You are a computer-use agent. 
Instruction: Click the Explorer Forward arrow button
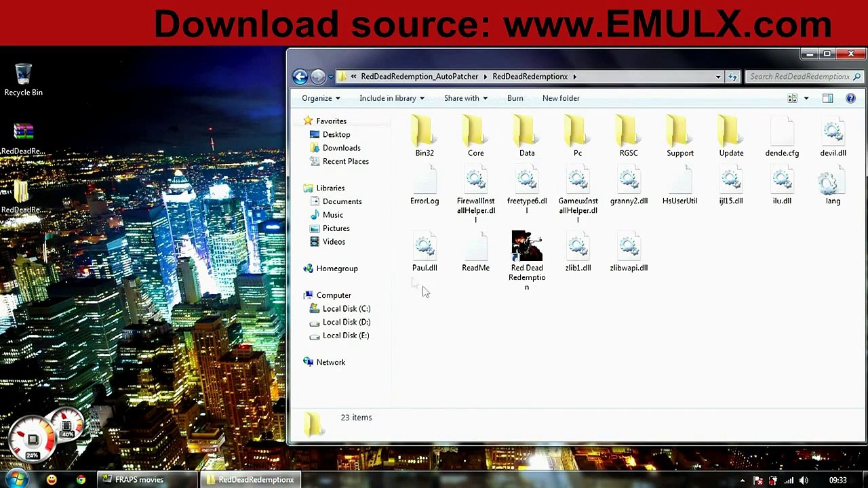(x=317, y=77)
